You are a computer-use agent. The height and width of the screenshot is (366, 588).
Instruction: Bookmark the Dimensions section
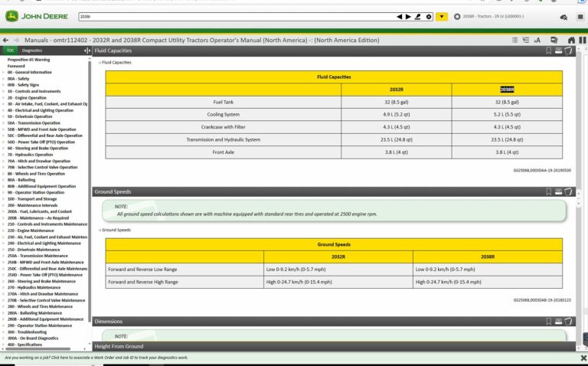click(x=548, y=322)
